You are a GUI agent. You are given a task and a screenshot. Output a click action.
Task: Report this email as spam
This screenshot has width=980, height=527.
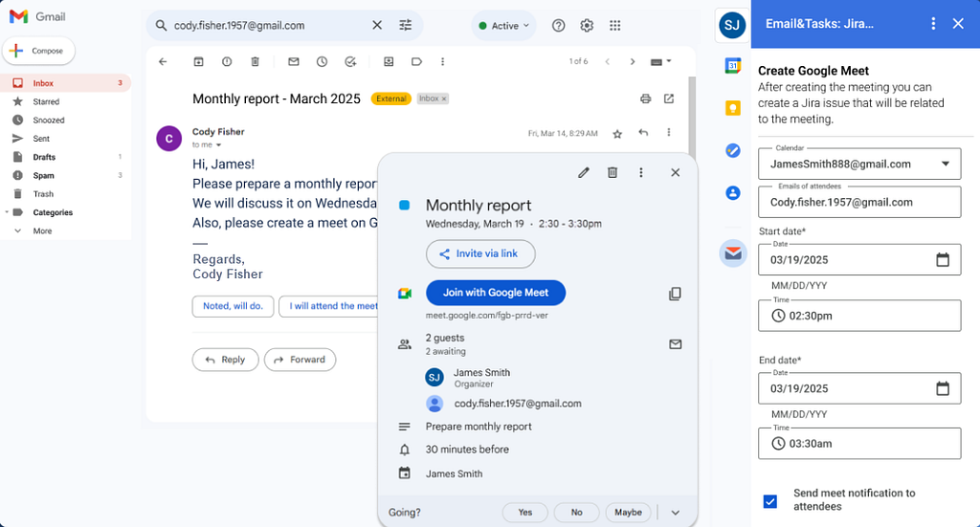(227, 62)
